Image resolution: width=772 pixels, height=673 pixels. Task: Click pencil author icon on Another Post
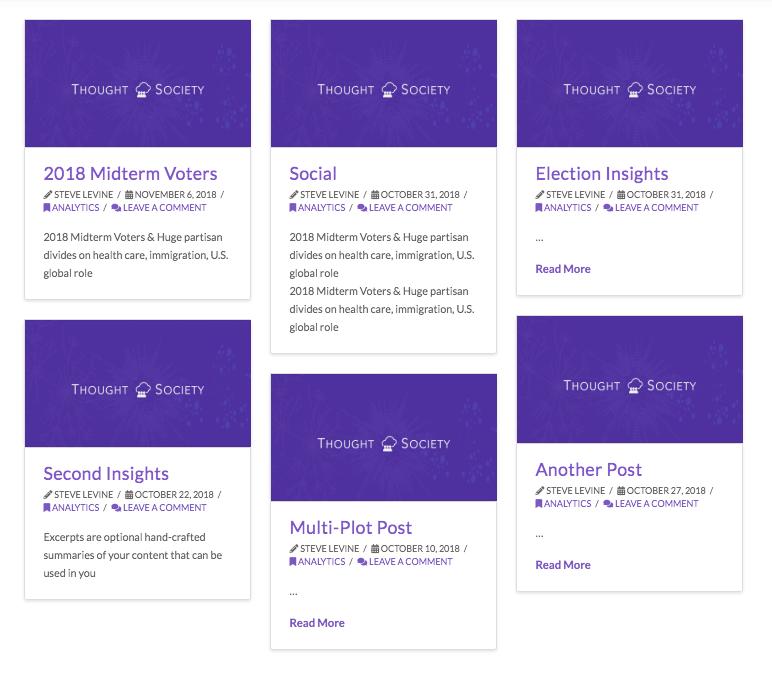pos(540,491)
